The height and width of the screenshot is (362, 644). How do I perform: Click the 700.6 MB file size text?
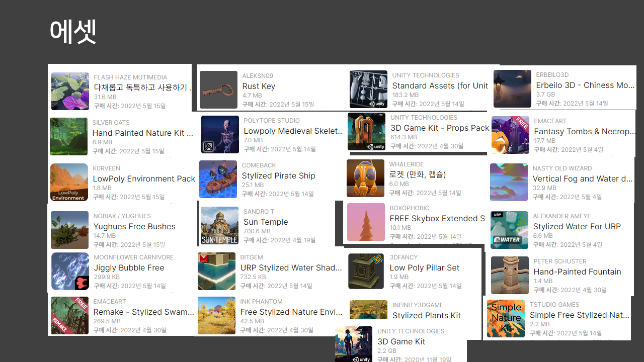[x=257, y=231]
